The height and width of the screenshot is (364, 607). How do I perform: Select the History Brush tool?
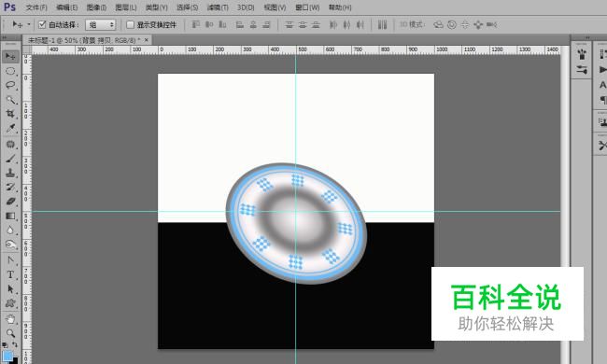[10, 188]
